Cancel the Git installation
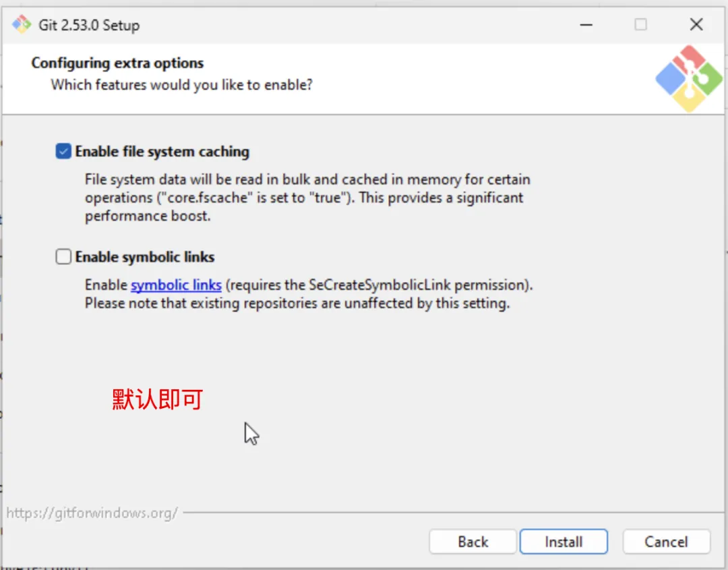This screenshot has height=570, width=728. click(x=666, y=542)
